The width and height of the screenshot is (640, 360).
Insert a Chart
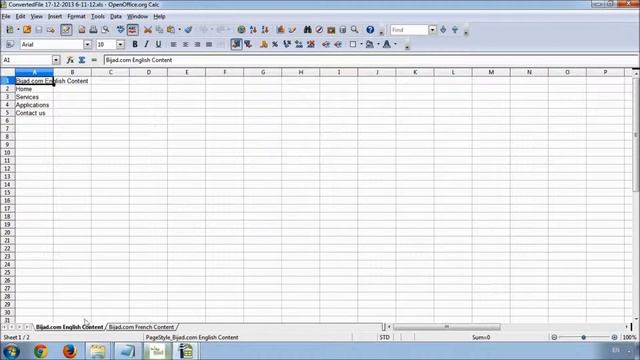coord(280,30)
